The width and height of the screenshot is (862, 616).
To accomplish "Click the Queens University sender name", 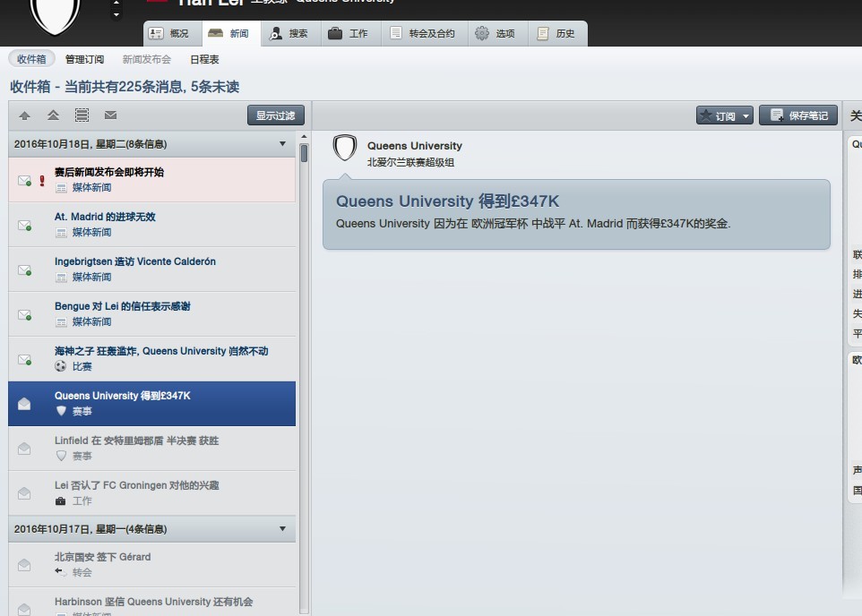I will pyautogui.click(x=415, y=146).
